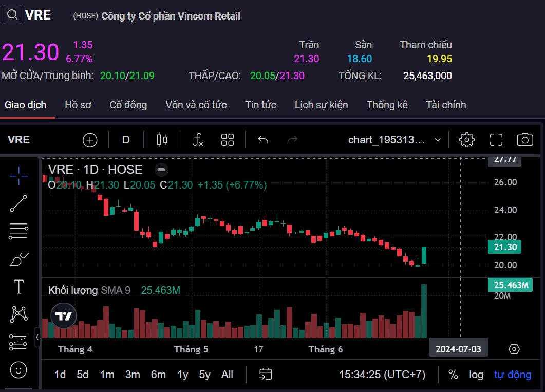Open the Tài chính tab
The image size is (545, 392).
point(446,105)
